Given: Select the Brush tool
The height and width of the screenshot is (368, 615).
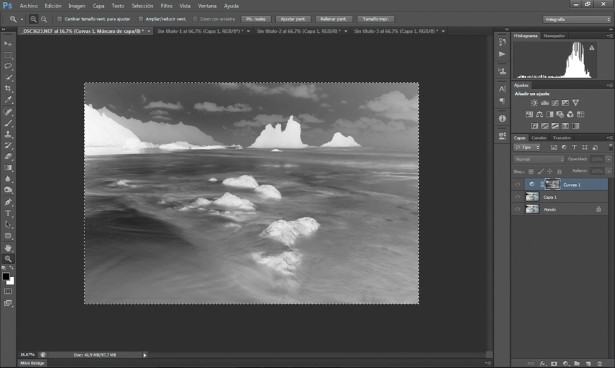Looking at the screenshot, I should coord(8,123).
